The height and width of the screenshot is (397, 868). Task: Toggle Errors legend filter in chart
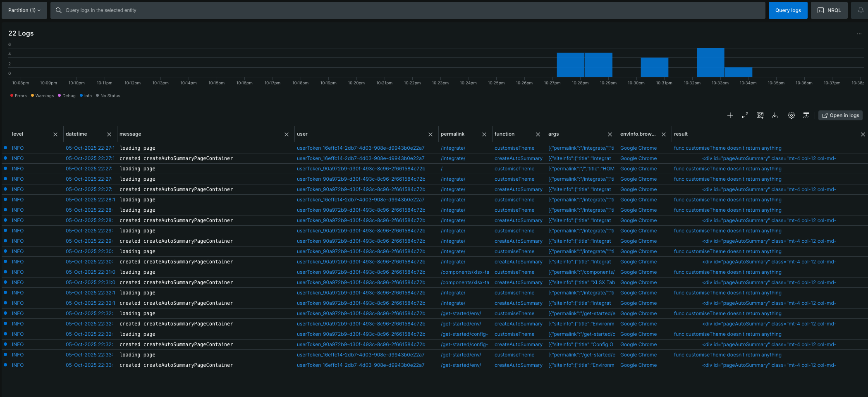coord(19,96)
